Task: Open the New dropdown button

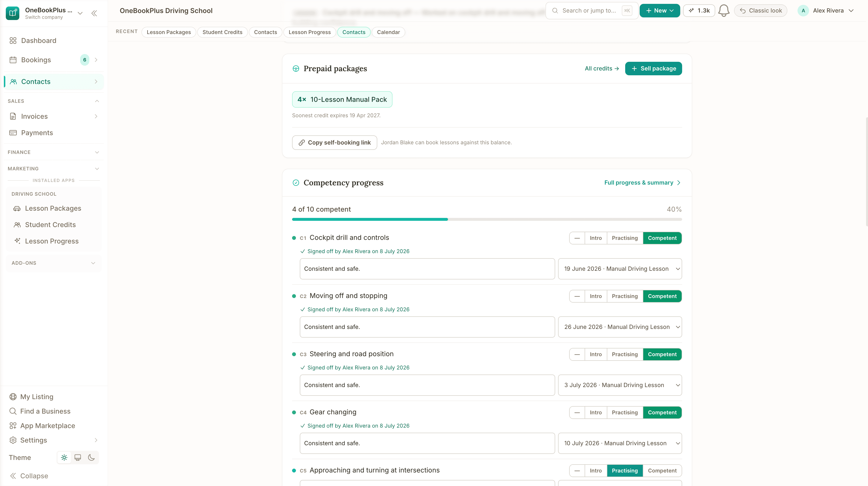Action: (659, 10)
